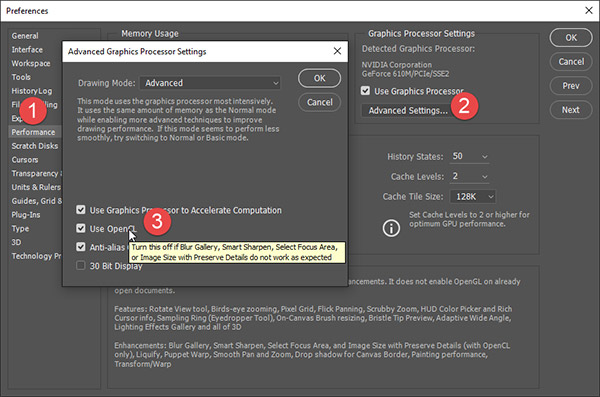Open the Drawing Mode dropdown

click(210, 83)
